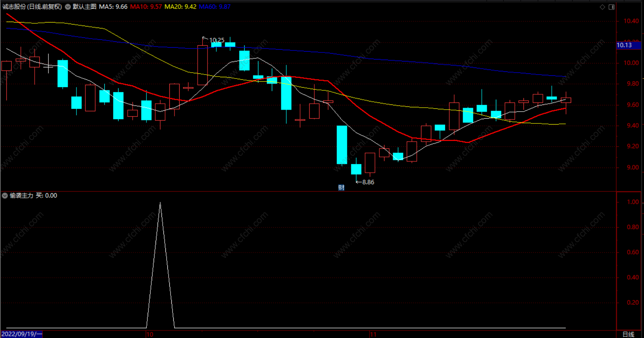
Task: Click the 9.80 price axis label
Action: pos(633,84)
